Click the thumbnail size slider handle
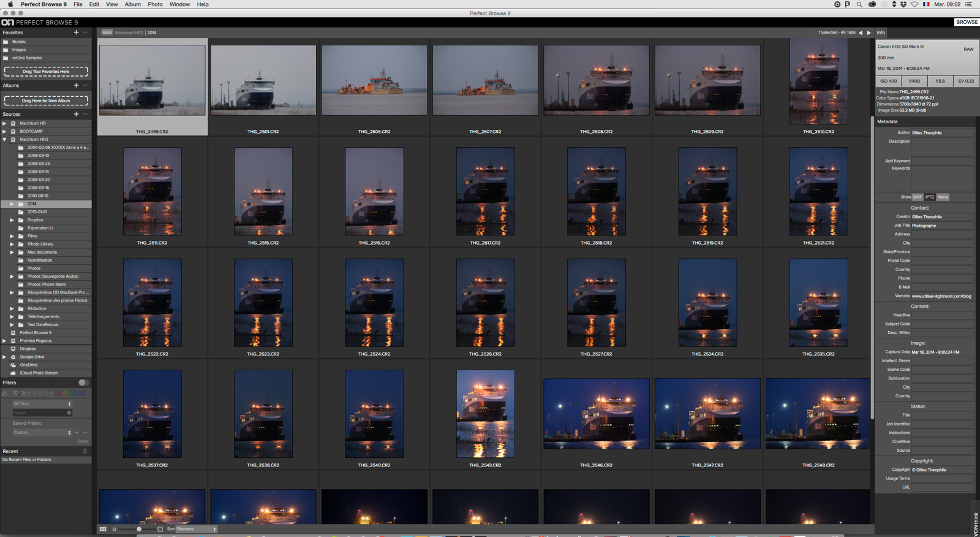 coord(139,529)
